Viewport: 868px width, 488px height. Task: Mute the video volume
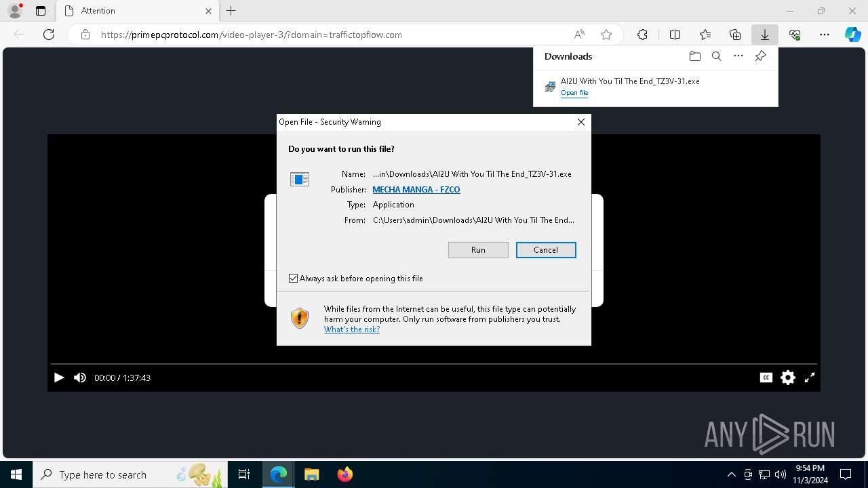[80, 378]
